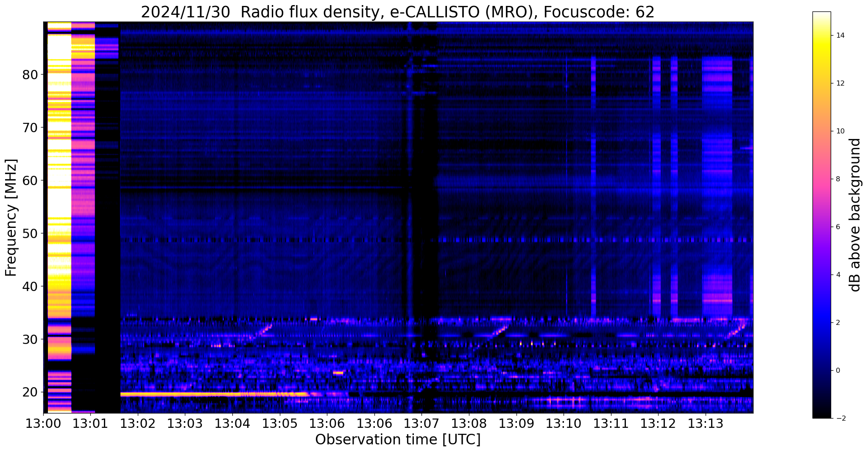Click the colorbar gradient strip
Image resolution: width=868 pixels, height=452 pixels.
tap(821, 215)
